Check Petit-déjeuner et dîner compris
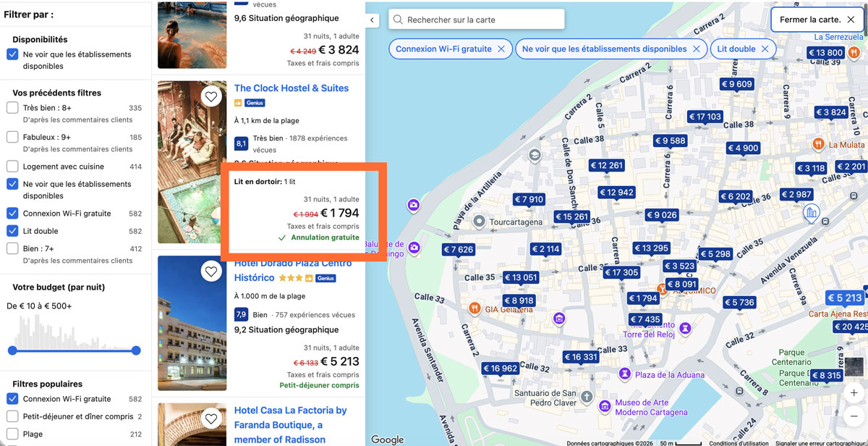 [x=12, y=416]
